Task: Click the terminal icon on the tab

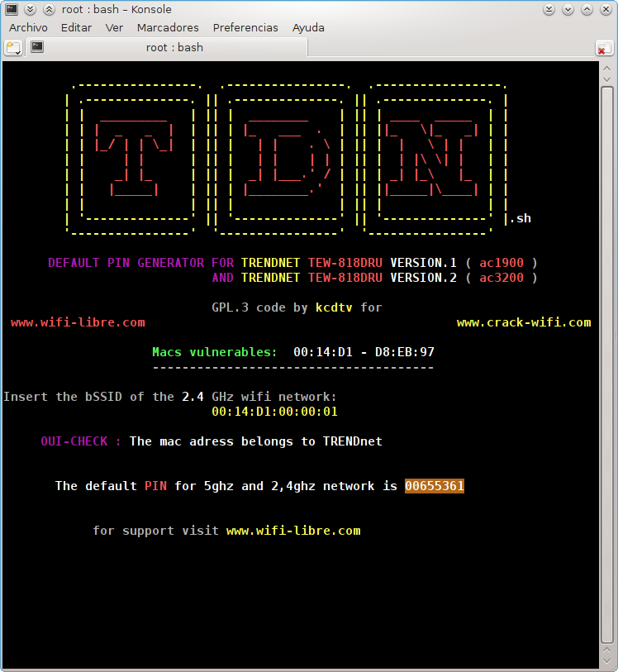Action: click(37, 47)
